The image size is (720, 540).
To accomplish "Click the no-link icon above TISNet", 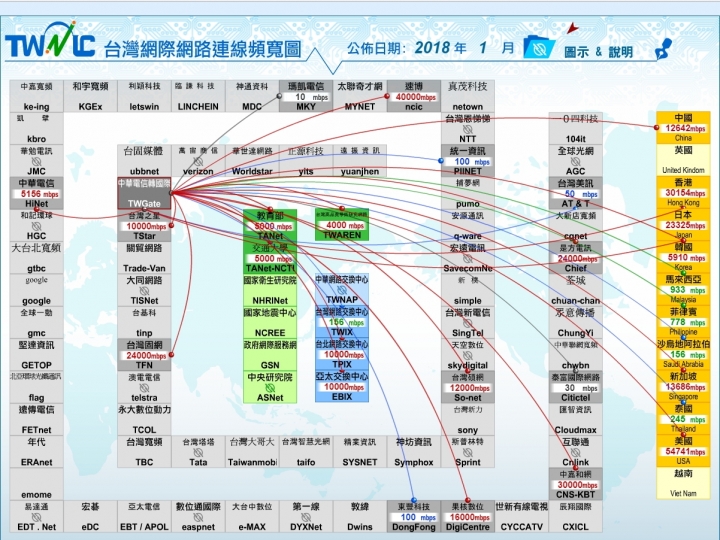I will (x=144, y=291).
